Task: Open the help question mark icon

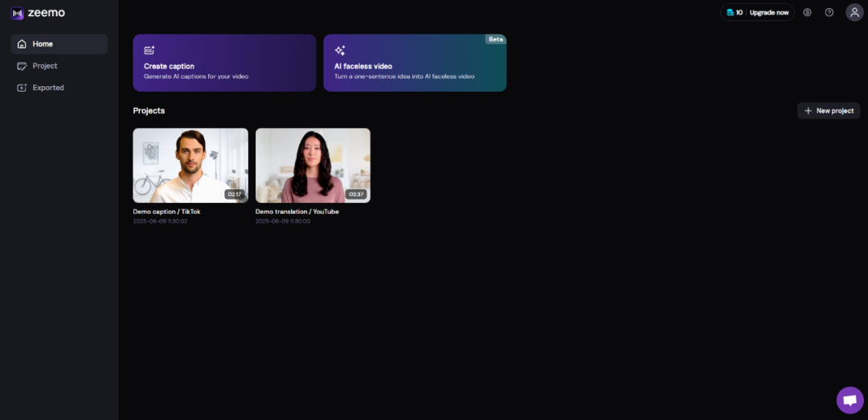Action: pyautogui.click(x=829, y=12)
